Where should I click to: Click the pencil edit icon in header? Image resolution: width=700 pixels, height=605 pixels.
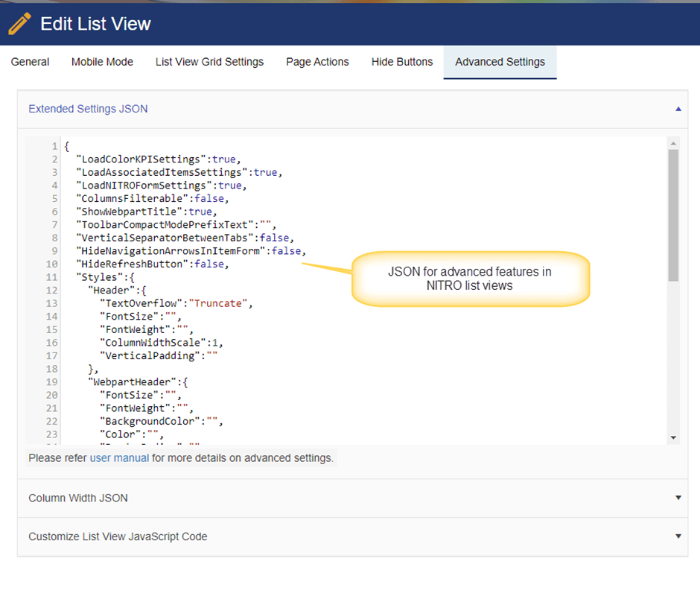point(20,24)
